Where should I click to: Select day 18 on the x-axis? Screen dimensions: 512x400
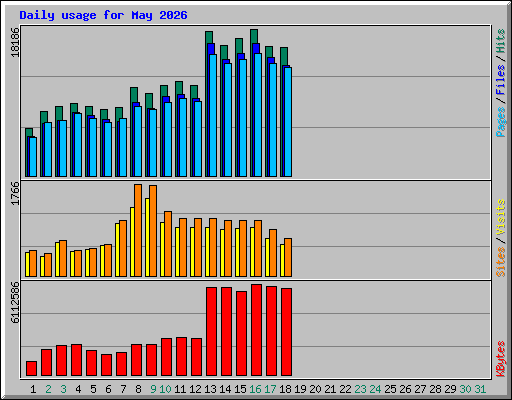285,389
